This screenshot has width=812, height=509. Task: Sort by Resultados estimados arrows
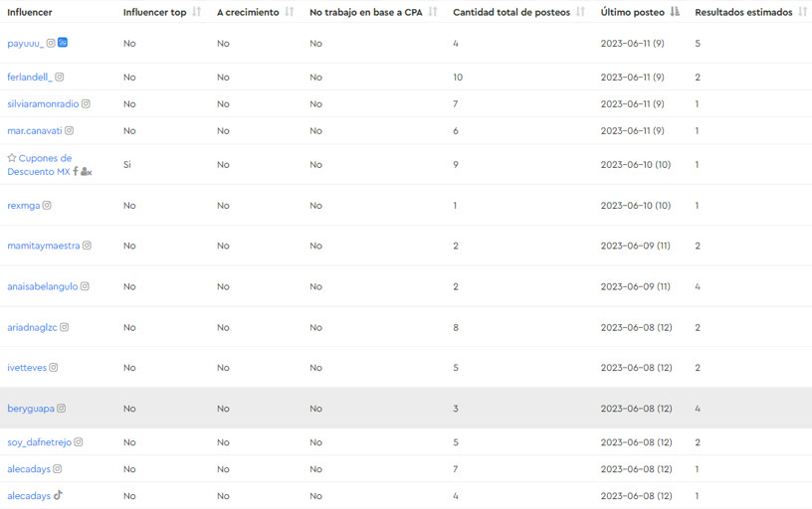pos(802,11)
